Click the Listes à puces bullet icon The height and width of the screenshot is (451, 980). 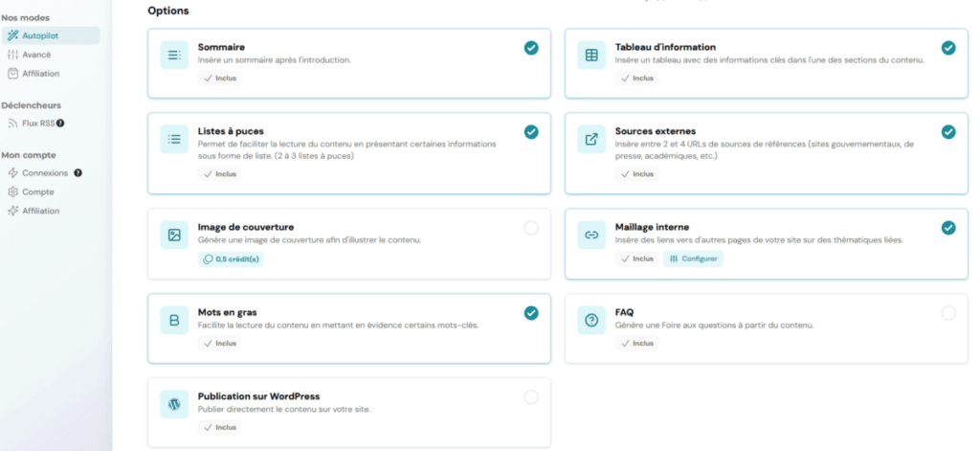pos(174,140)
